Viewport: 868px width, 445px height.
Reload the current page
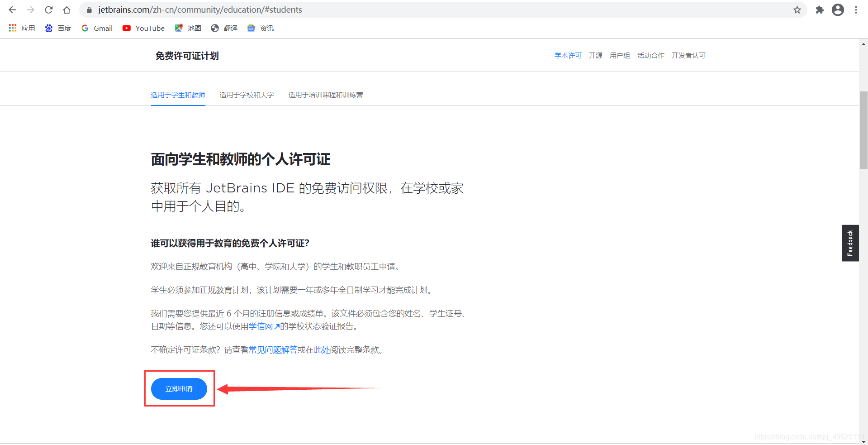48,10
